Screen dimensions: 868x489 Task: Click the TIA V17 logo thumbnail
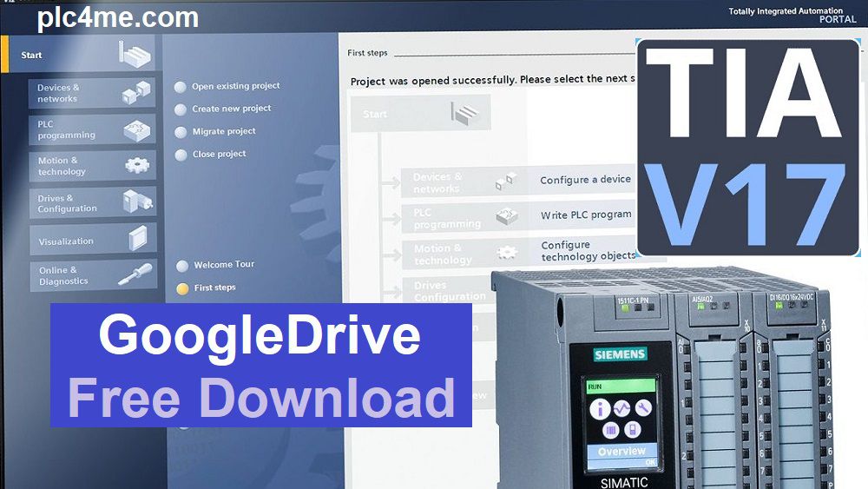click(747, 147)
